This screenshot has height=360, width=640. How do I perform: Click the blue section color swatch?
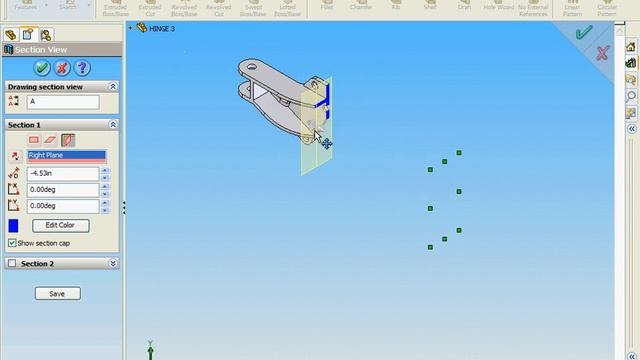[13, 226]
